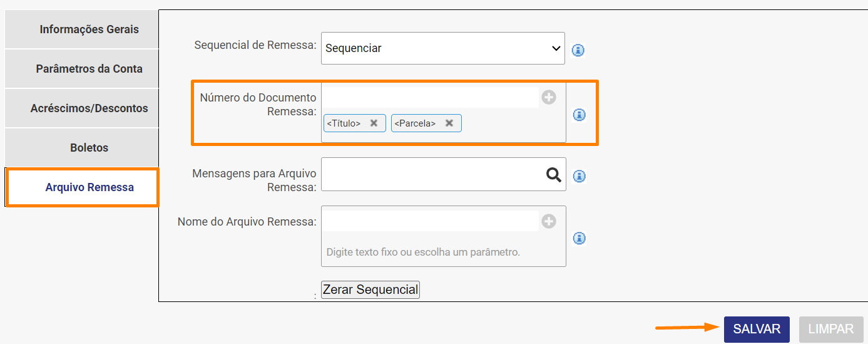Image resolution: width=868 pixels, height=344 pixels.
Task: Click info icon beside Nome do Arquivo Remessa
Action: coord(580,238)
